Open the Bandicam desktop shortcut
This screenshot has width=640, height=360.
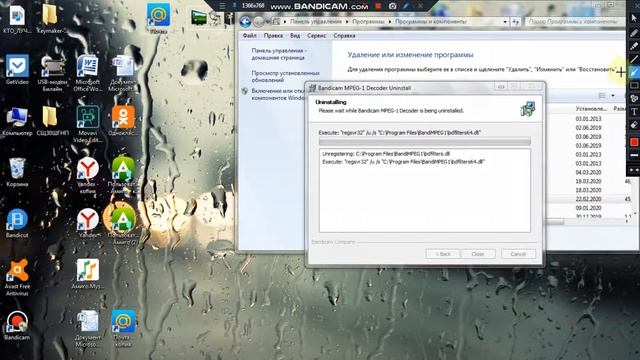click(17, 325)
